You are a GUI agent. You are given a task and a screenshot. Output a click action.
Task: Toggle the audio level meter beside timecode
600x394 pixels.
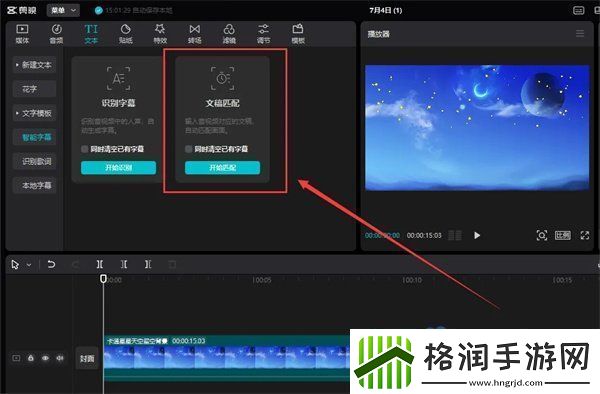455,235
